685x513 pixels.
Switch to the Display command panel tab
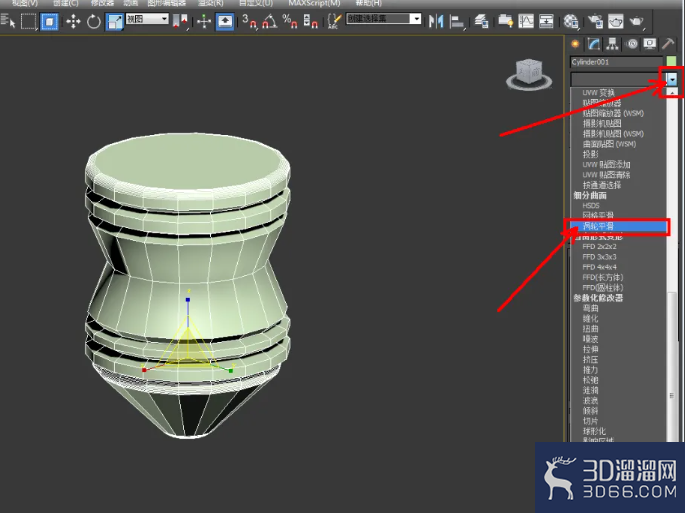click(650, 44)
